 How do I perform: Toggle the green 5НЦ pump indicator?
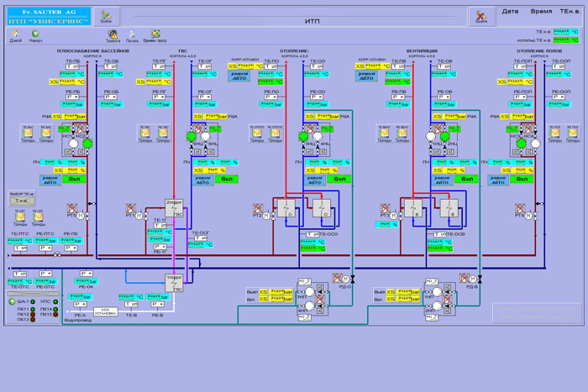click(192, 137)
